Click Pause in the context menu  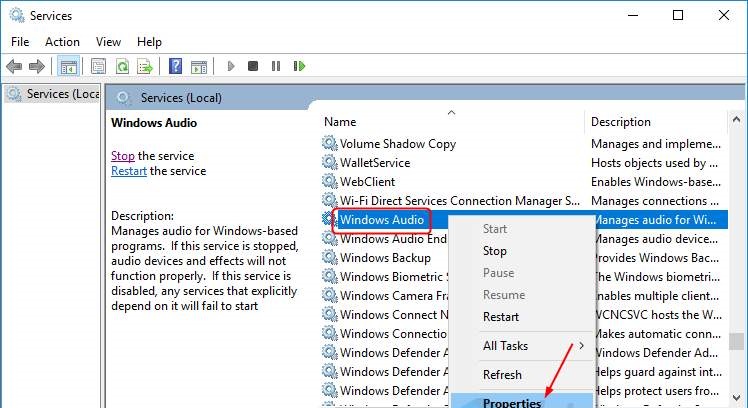pyautogui.click(x=499, y=273)
